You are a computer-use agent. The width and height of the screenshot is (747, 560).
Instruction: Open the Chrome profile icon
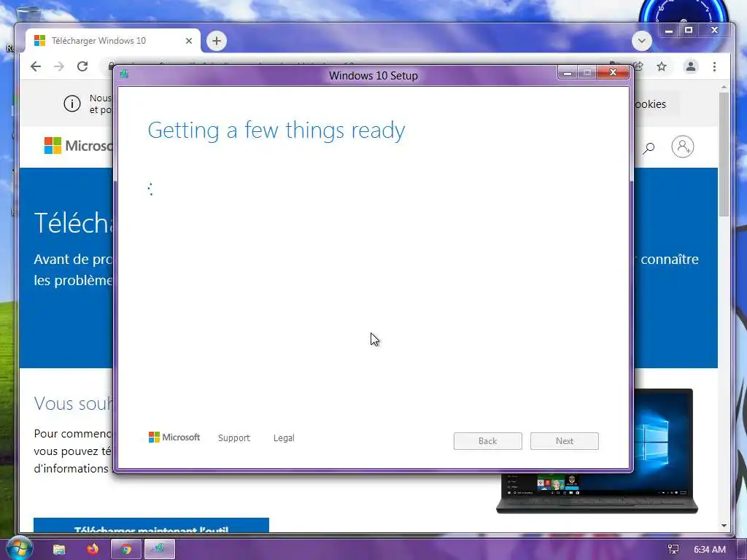tap(690, 66)
